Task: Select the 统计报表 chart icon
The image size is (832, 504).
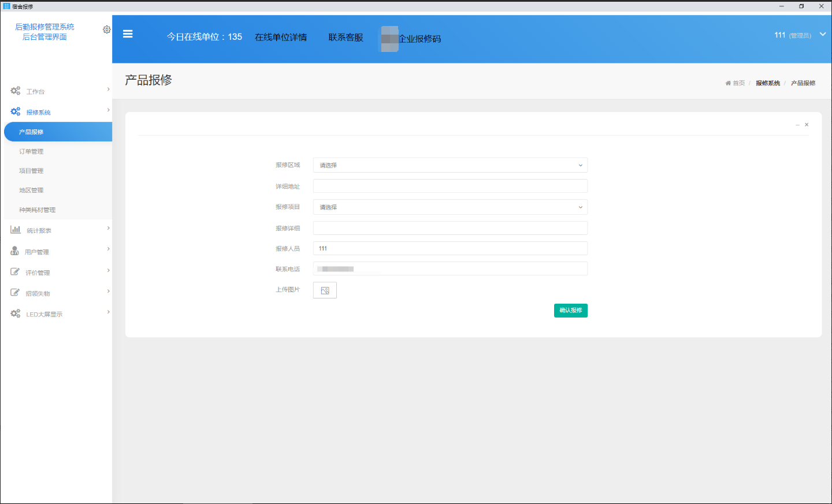Action: 15,229
